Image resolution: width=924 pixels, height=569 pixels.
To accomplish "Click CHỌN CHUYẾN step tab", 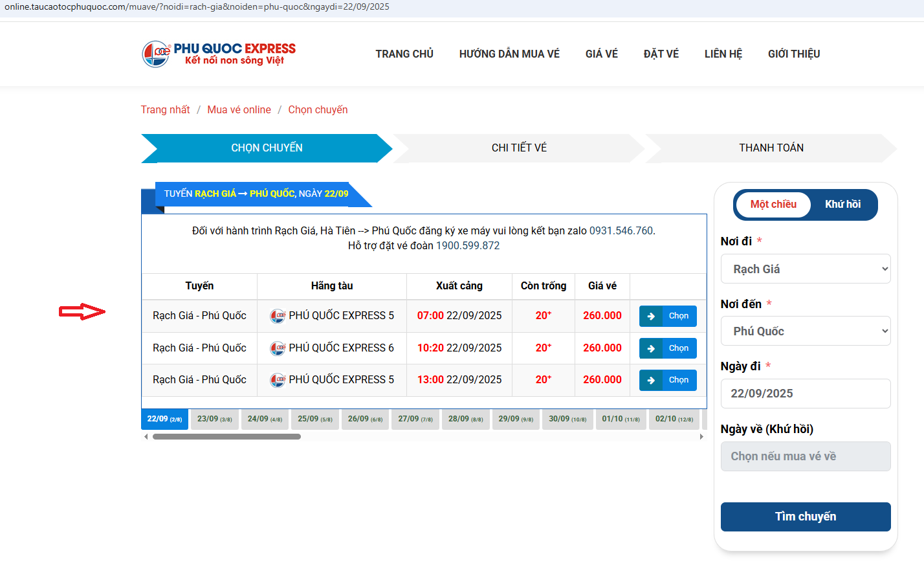I will click(x=267, y=148).
